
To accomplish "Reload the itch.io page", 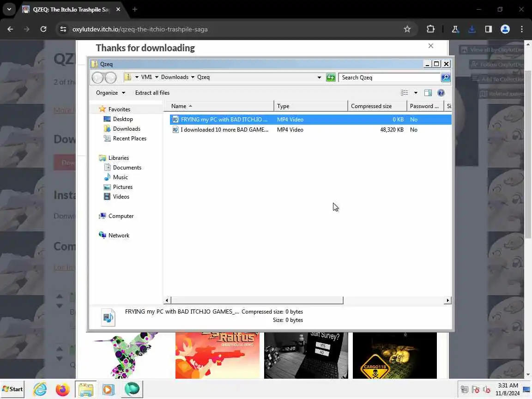I will point(43,29).
